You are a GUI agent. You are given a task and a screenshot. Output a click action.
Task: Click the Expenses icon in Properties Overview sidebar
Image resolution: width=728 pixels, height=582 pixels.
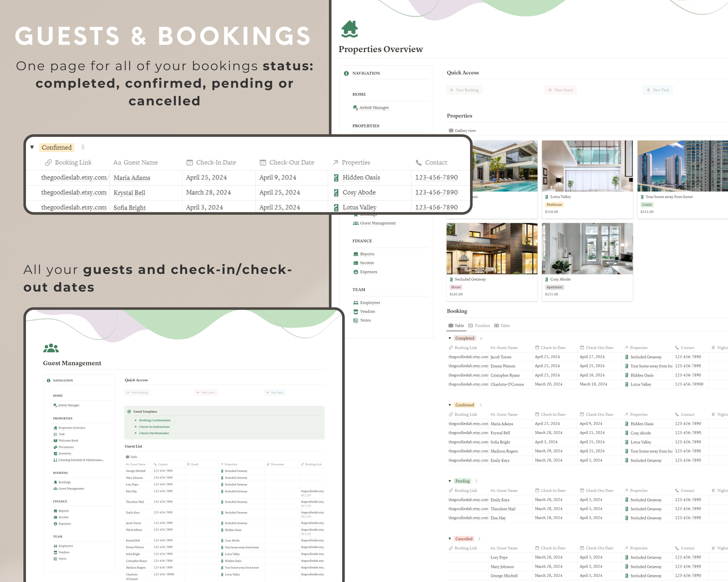(x=356, y=272)
